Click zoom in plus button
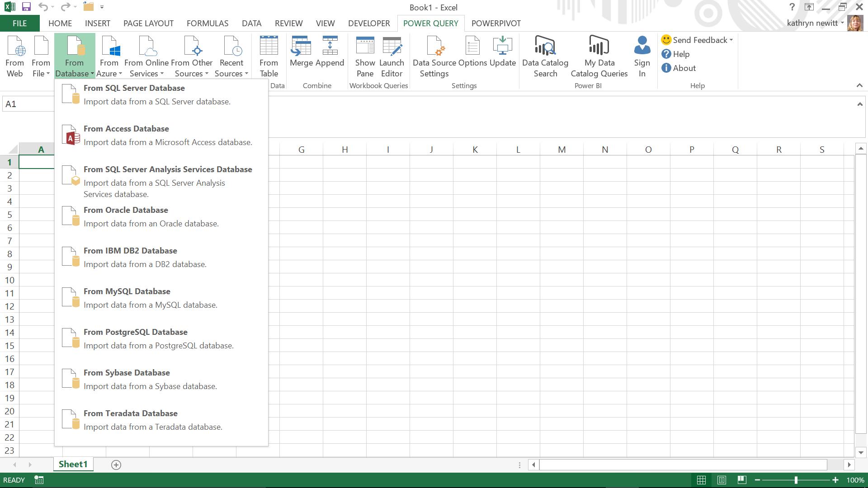Viewport: 868px width, 488px height. click(x=835, y=480)
